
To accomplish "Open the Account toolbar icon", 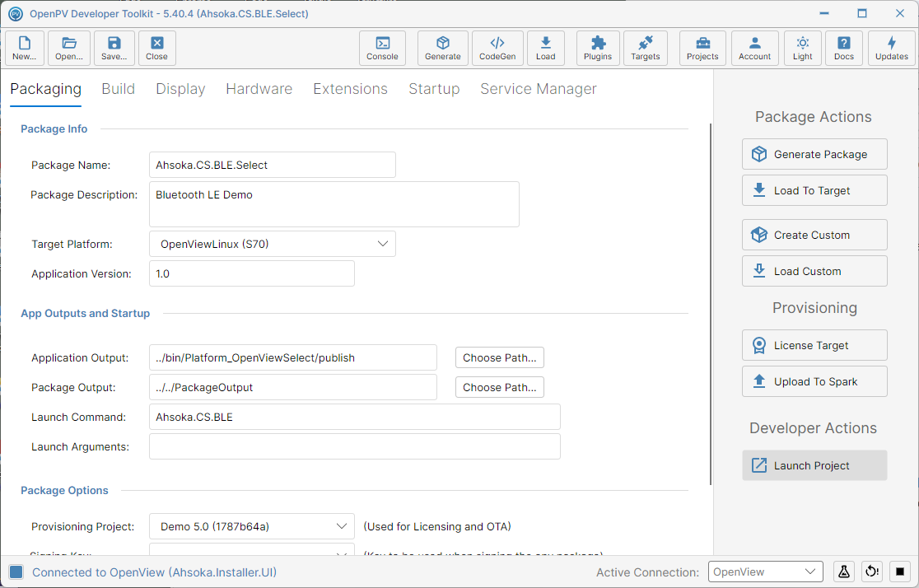I will click(x=755, y=48).
